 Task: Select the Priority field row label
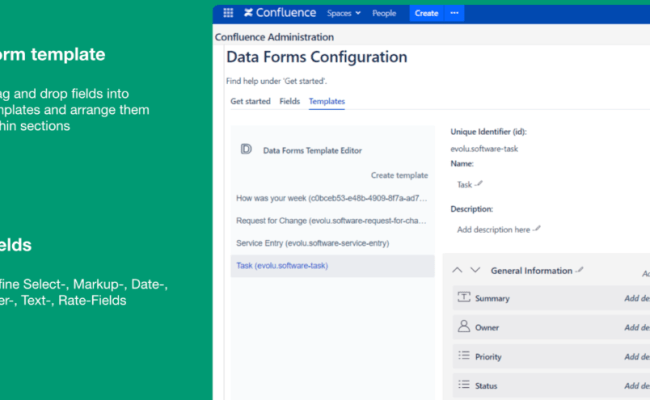[x=488, y=357]
